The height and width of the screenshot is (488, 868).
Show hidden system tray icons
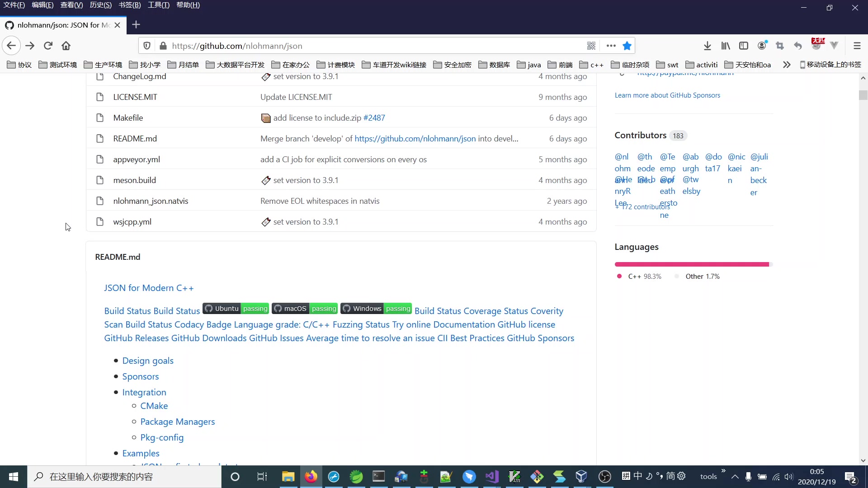[x=735, y=477]
